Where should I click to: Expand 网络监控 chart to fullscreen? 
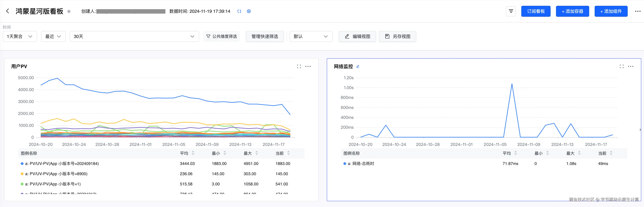click(622, 67)
